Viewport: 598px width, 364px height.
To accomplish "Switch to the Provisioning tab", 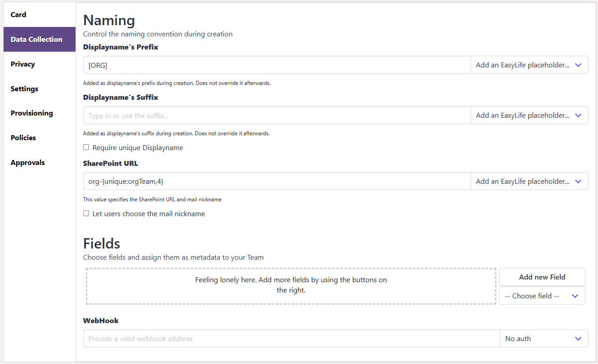I will coord(32,113).
